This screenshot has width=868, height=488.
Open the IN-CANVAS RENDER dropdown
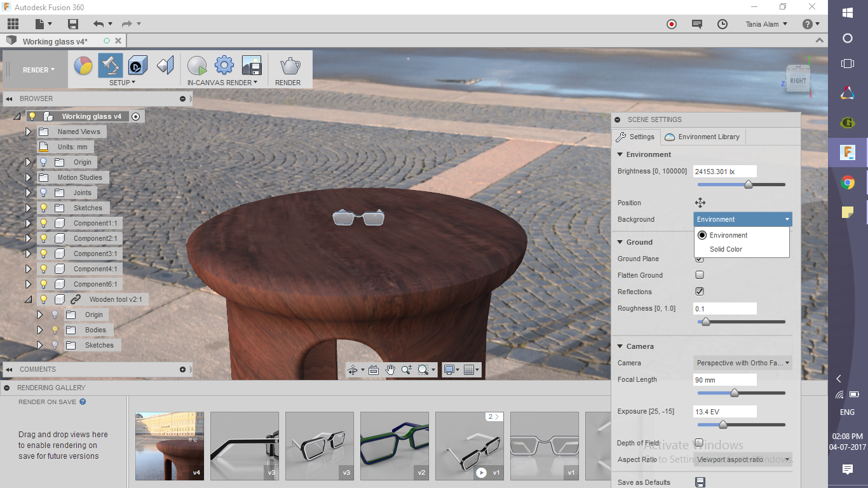(222, 83)
